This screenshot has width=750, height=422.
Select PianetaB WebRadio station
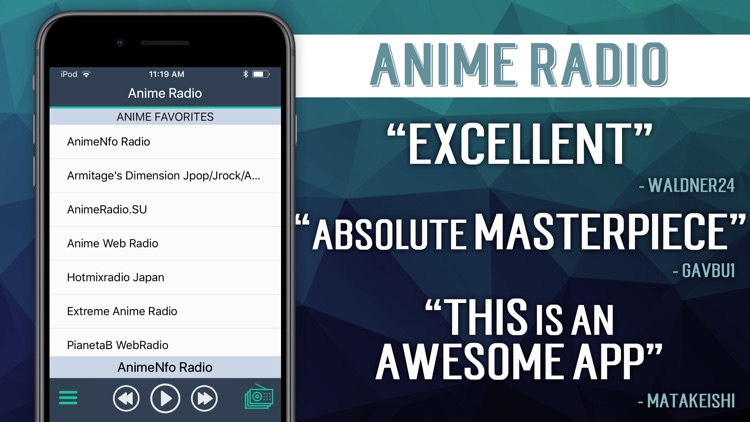[x=165, y=343]
